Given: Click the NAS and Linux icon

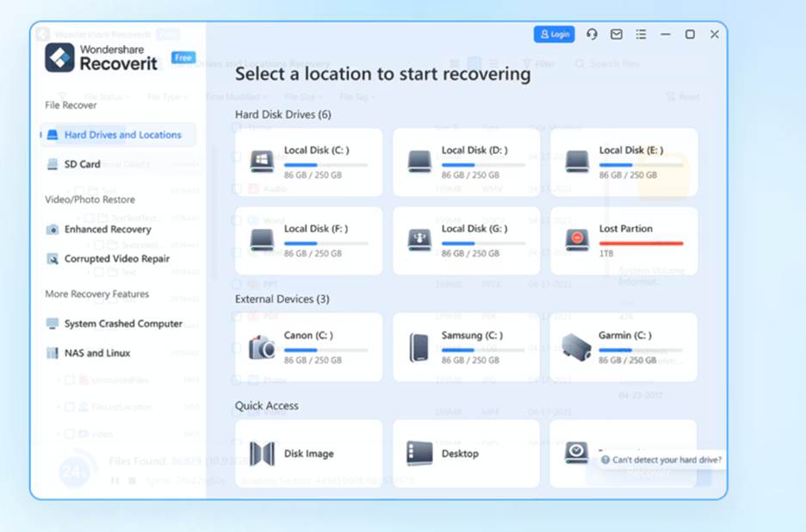Looking at the screenshot, I should 53,353.
